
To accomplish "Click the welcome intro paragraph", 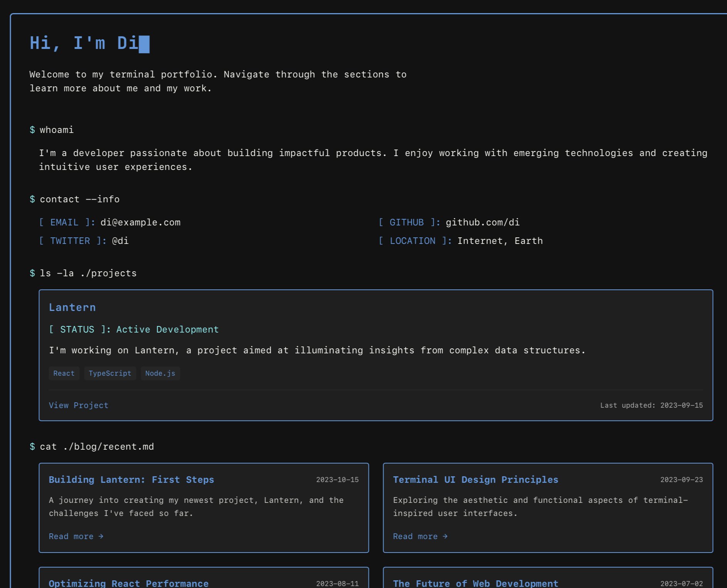I will coord(218,81).
